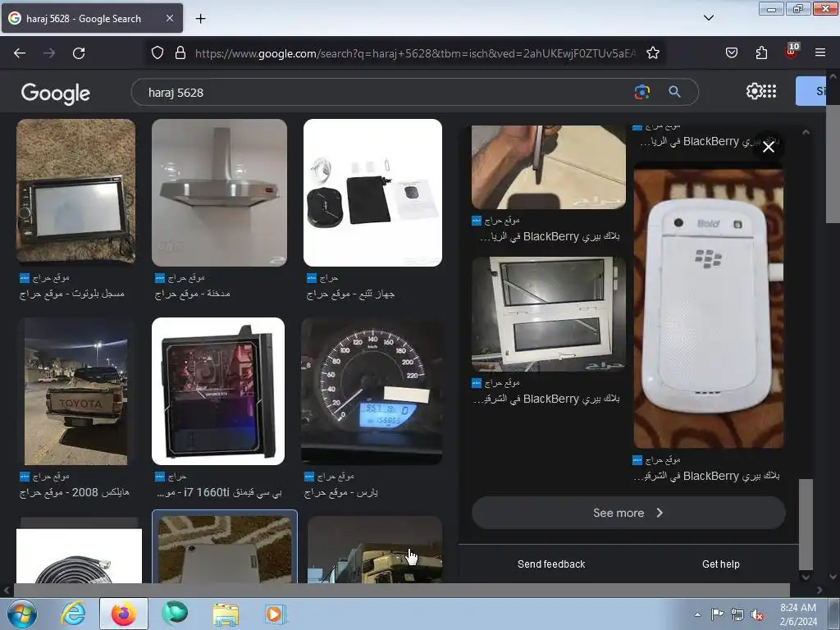
Task: Launch the media player taskbar icon
Action: click(x=276, y=614)
